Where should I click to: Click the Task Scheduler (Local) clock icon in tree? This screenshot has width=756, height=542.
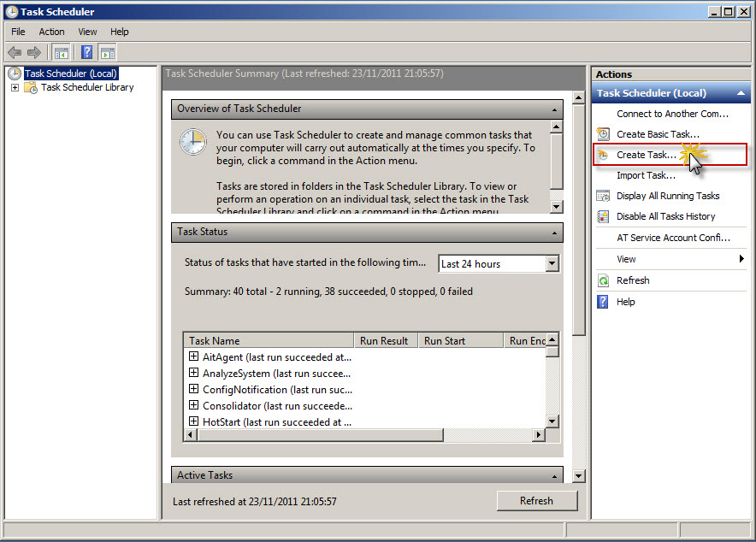[15, 74]
